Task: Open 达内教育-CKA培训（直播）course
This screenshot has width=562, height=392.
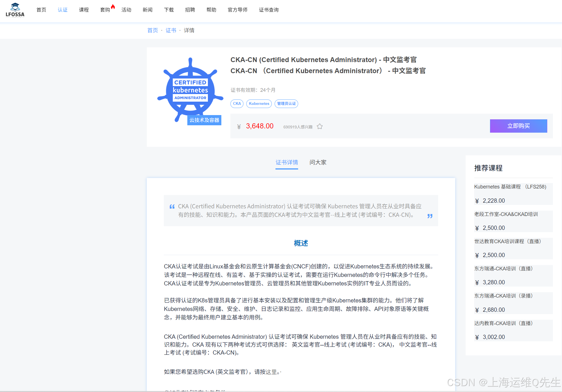Action: pyautogui.click(x=504, y=323)
